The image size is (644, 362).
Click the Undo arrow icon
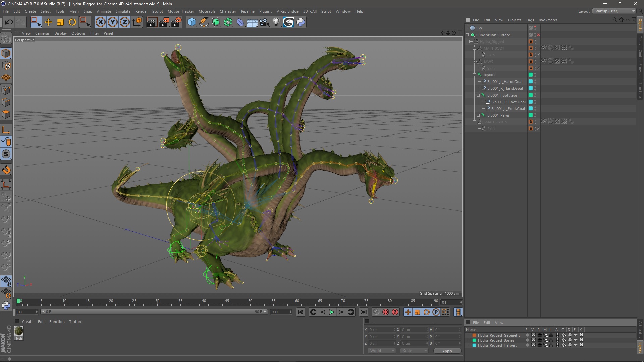point(9,22)
